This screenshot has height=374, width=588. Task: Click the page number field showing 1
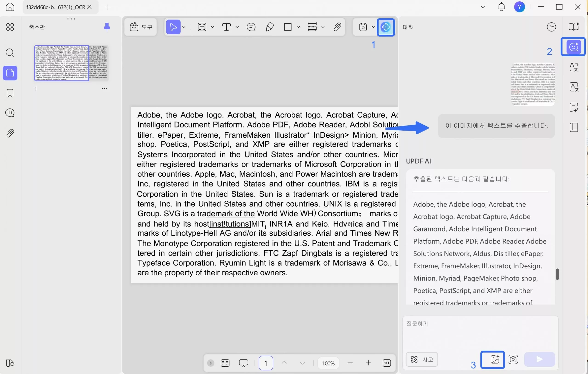266,363
